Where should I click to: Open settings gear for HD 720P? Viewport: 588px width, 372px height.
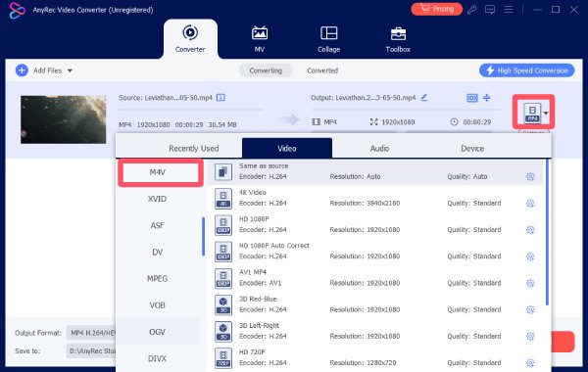(530, 362)
